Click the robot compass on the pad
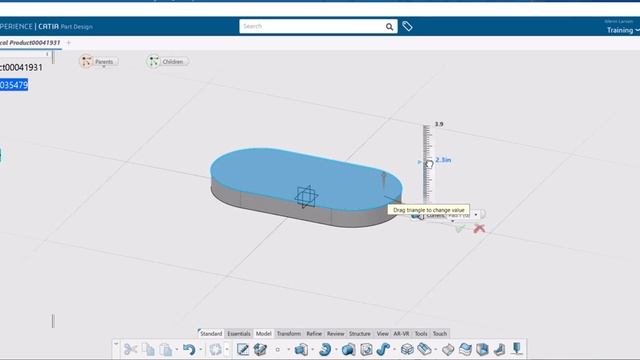This screenshot has height=360, width=640. click(x=306, y=197)
